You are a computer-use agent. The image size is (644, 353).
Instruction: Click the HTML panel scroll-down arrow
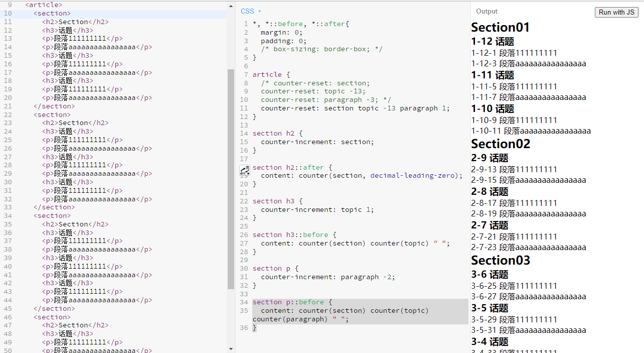coord(231,348)
